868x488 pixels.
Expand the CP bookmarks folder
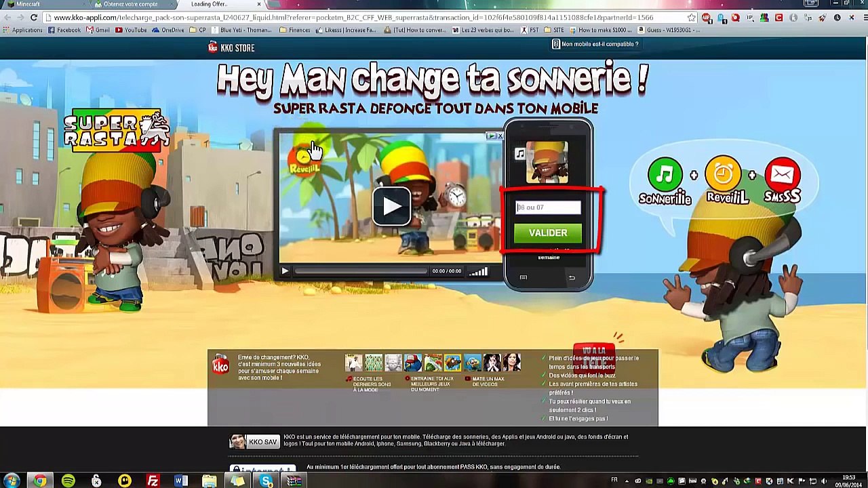point(197,30)
